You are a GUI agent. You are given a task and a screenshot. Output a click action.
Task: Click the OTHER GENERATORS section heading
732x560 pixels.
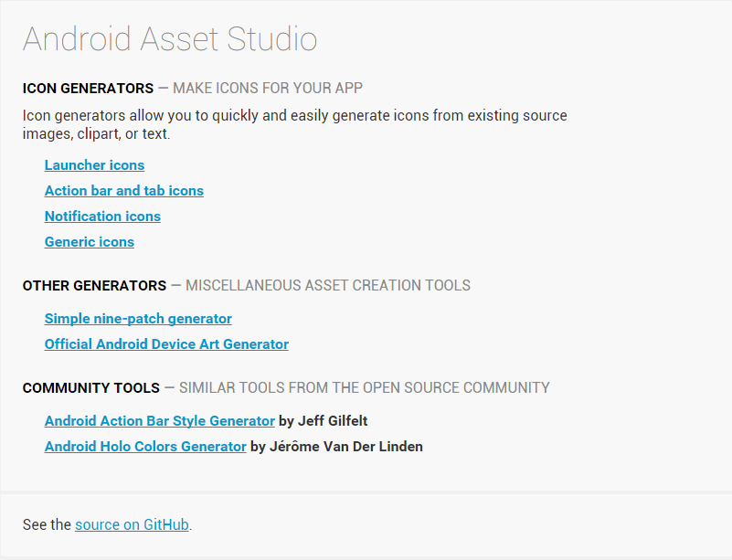point(95,286)
